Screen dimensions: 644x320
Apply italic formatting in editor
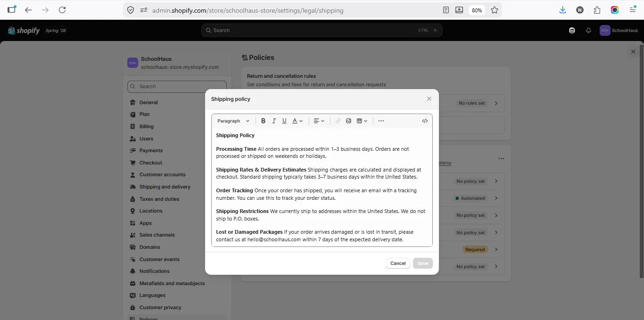point(274,121)
